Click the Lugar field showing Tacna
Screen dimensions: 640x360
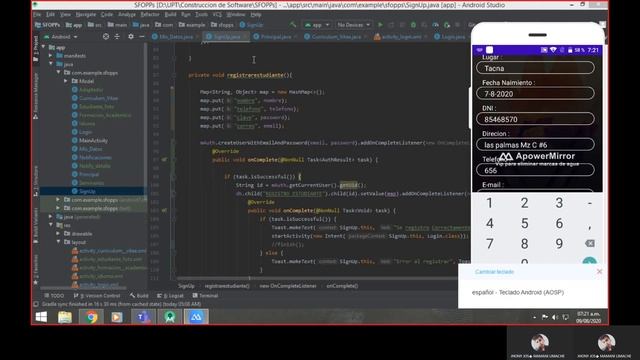(x=535, y=68)
